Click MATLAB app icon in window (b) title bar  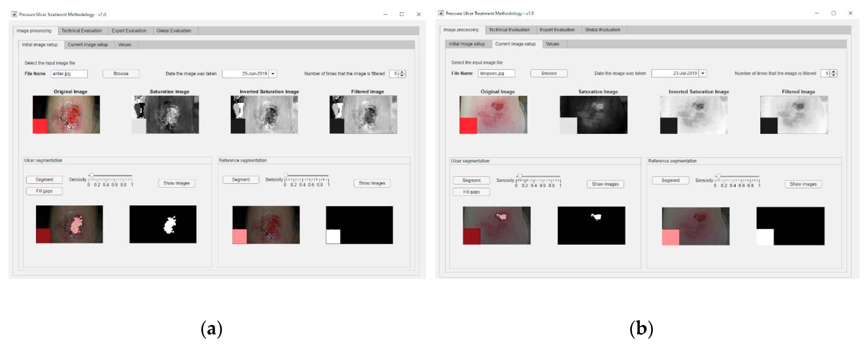coord(441,13)
